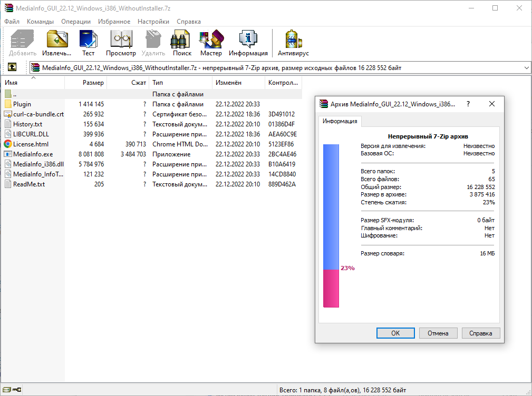Click the type 'Приложение' cell

point(171,154)
